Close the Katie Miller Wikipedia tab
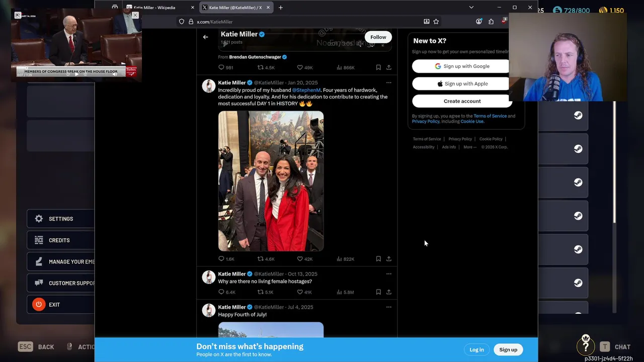Screen dimensions: 644x362 click(x=192, y=8)
